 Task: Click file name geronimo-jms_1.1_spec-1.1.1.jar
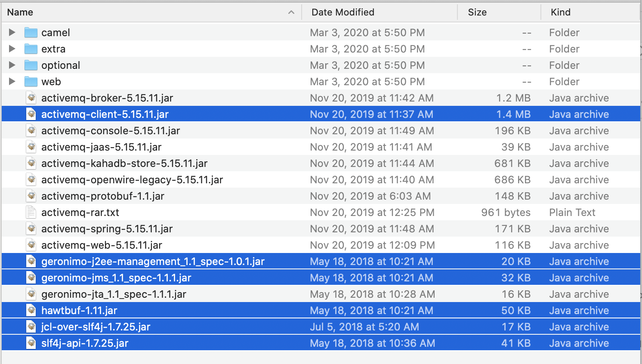pyautogui.click(x=116, y=278)
